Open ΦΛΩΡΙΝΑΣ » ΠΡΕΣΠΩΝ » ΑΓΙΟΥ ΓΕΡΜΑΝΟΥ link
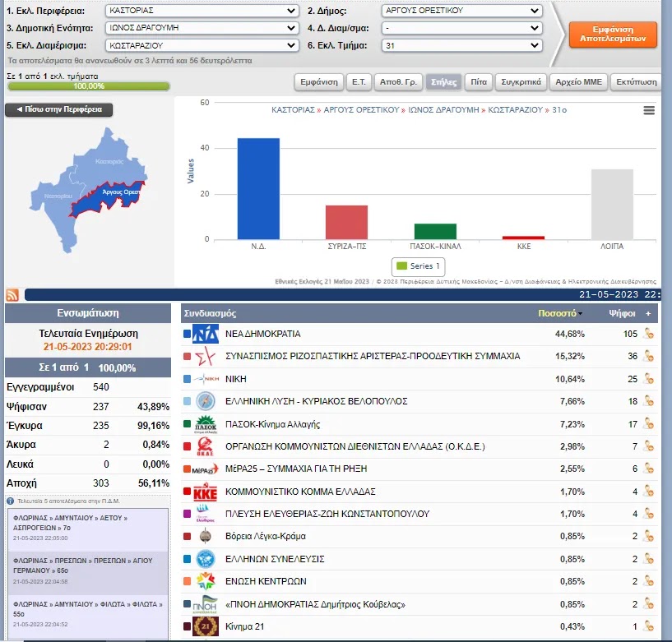 (x=83, y=566)
